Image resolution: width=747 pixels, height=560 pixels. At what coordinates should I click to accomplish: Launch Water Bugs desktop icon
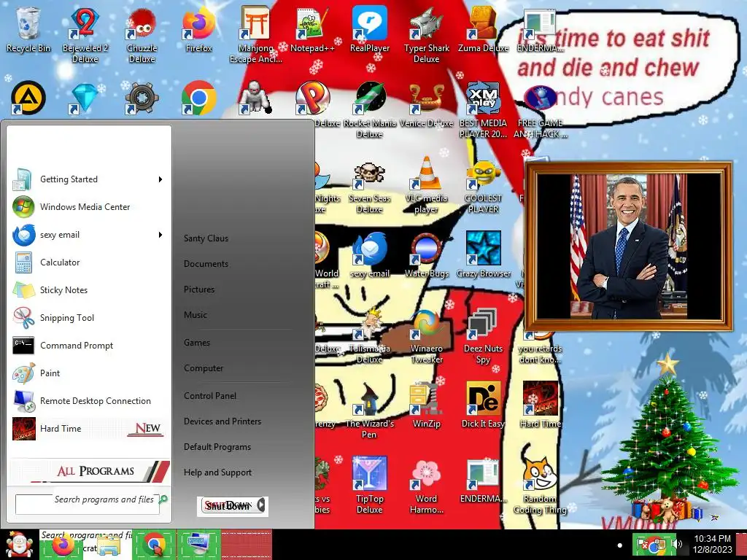[426, 254]
